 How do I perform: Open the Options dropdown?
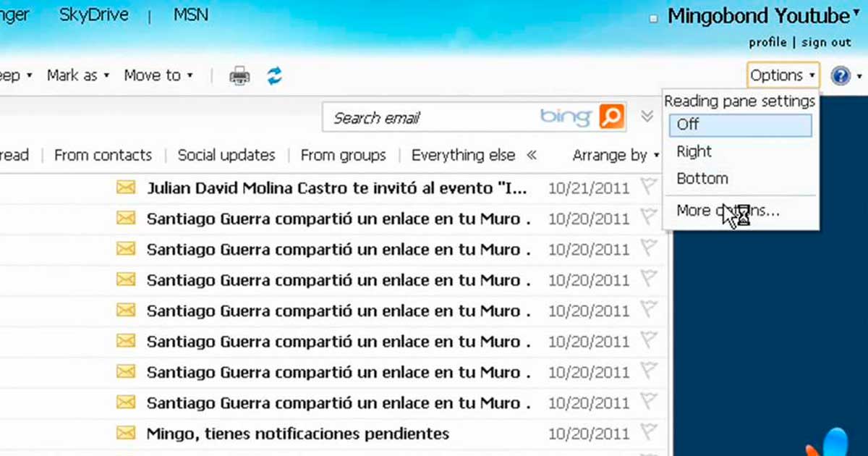coord(783,75)
